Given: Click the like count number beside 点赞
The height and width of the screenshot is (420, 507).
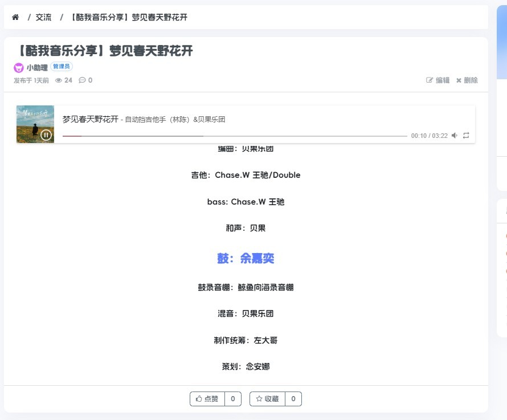Looking at the screenshot, I should [x=233, y=399].
